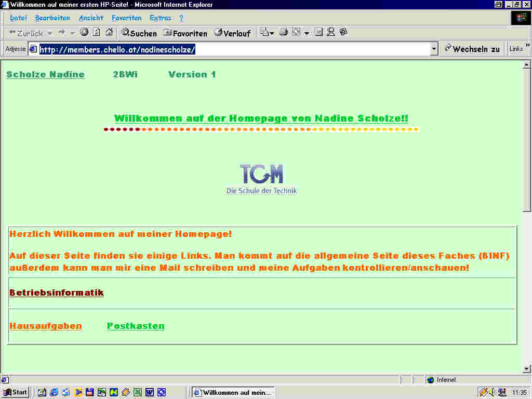The height and width of the screenshot is (399, 532).
Task: Print the page with printer icon
Action: 283,33
